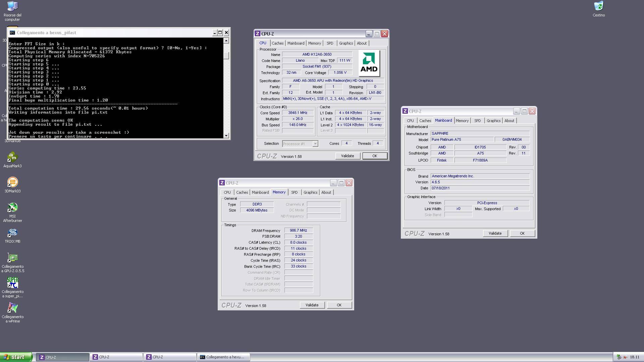Click Package field Socket FM1 (937)
The width and height of the screenshot is (644, 362).
tap(317, 67)
